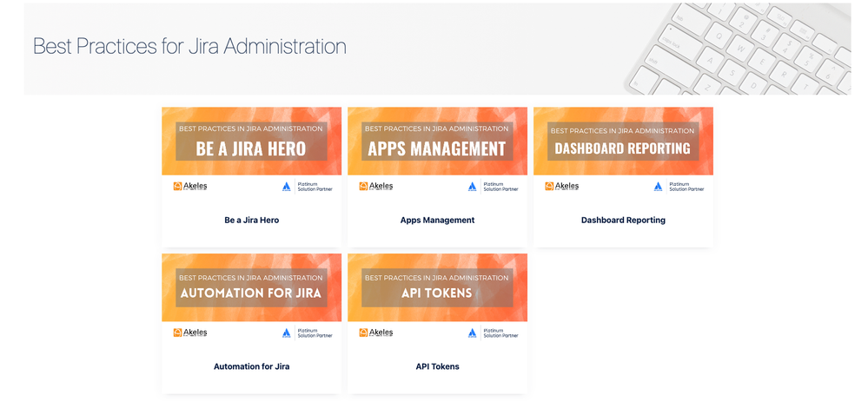
Task: Click the 'API Tokens' title link
Action: coord(437,366)
